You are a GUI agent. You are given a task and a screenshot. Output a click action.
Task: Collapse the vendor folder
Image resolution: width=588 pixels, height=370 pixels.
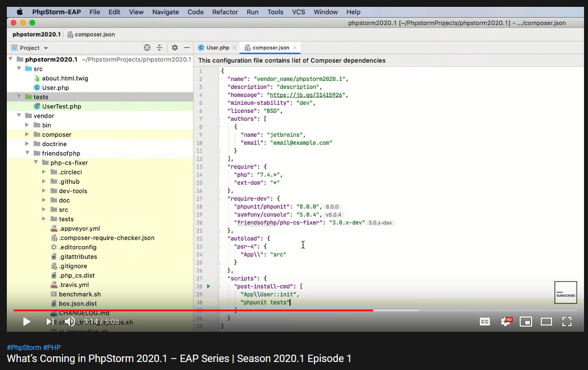click(19, 116)
